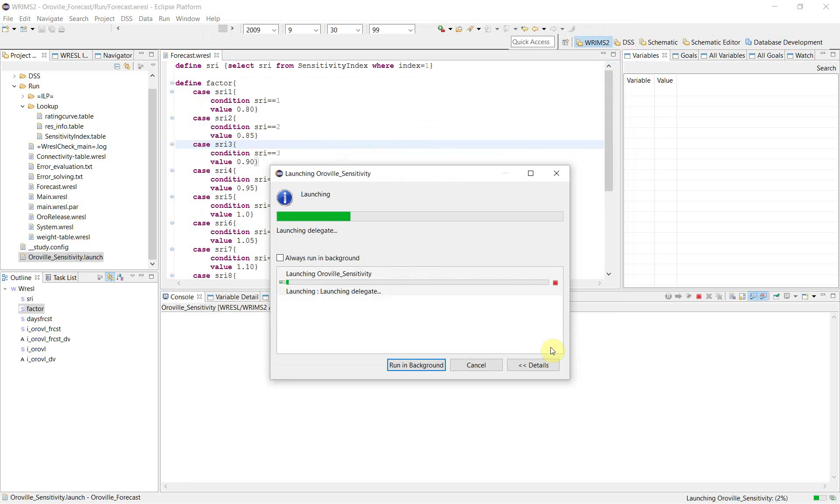This screenshot has width=840, height=504.
Task: Select SensitivityIndex.table file in tree
Action: point(75,136)
